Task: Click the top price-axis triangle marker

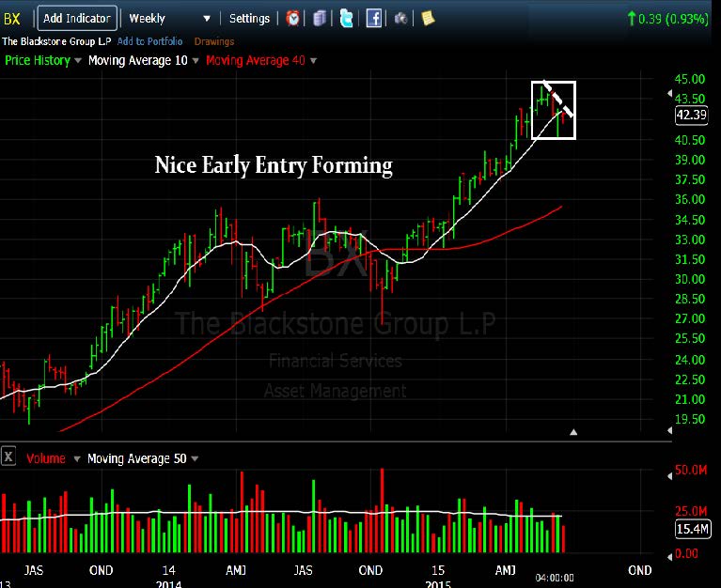Action: pyautogui.click(x=669, y=94)
